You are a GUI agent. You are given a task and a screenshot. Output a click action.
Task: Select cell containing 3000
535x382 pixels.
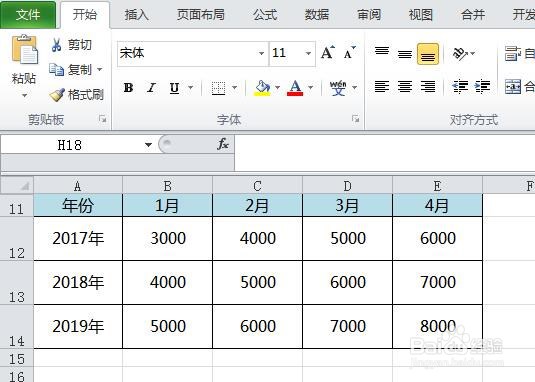pos(168,238)
